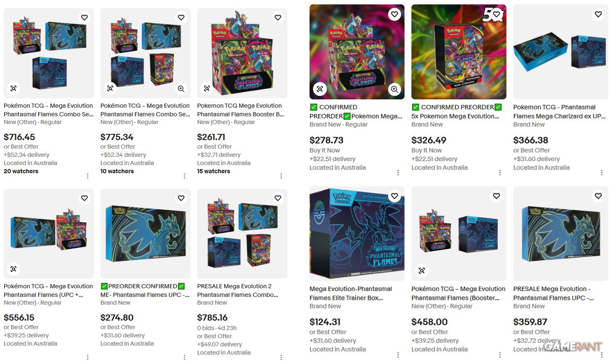Viewport: 616px width, 364px height.
Task: Image search icon on $556.15 UPC listing
Action: (x=14, y=269)
